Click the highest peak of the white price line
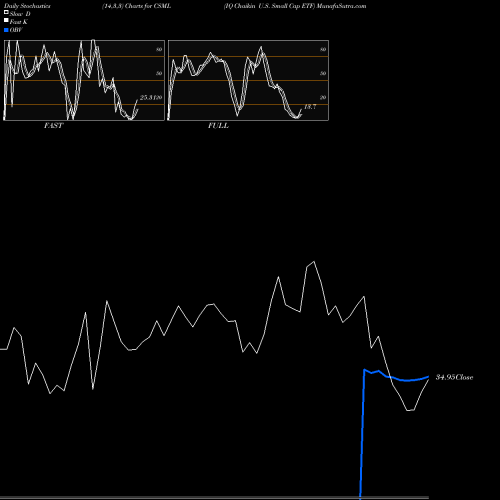Image resolution: width=500 pixels, height=500 pixels. click(x=314, y=262)
